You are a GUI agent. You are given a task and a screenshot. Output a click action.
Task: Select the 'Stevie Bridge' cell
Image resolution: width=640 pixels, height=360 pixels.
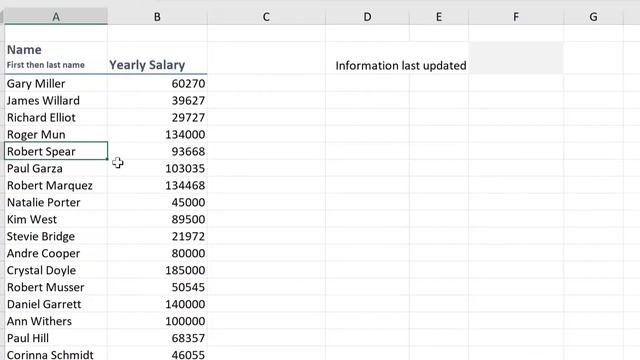pos(56,236)
